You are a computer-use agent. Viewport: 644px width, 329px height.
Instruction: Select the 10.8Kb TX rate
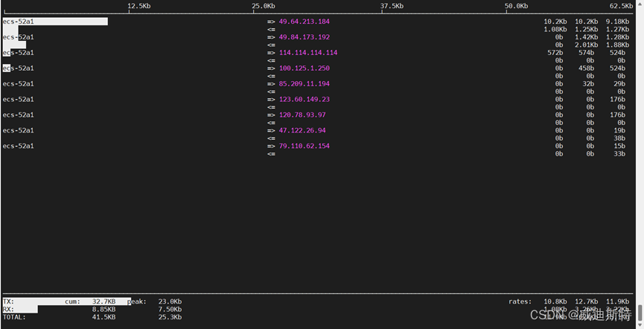point(555,301)
